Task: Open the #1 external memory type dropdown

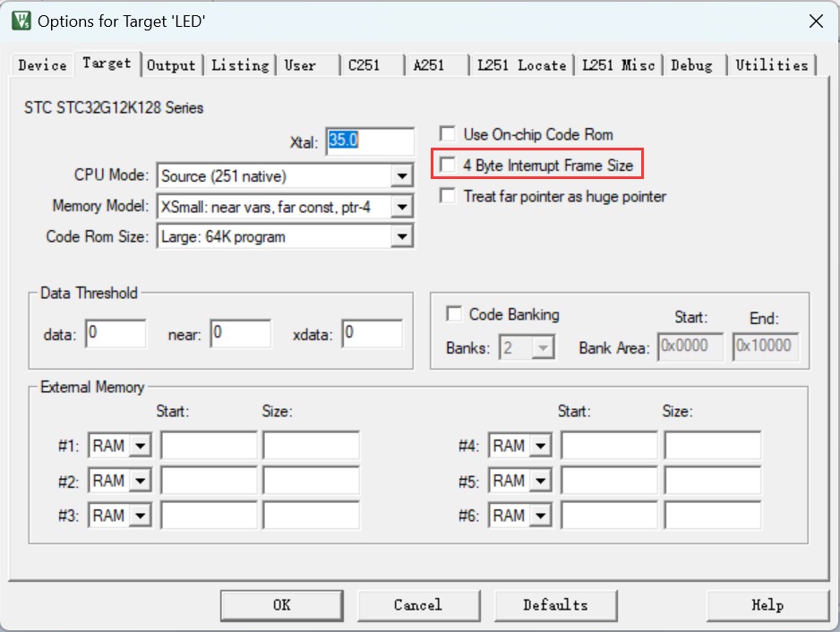Action: click(x=141, y=446)
